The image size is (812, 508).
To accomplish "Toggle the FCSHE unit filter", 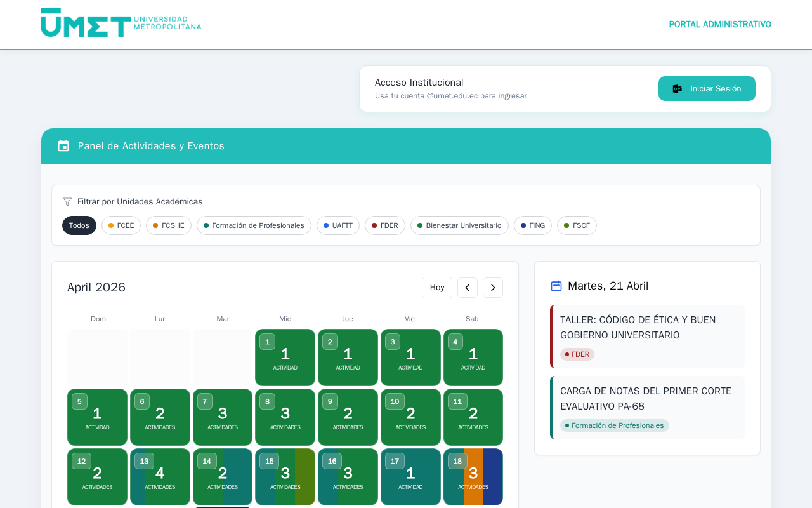I will point(169,225).
